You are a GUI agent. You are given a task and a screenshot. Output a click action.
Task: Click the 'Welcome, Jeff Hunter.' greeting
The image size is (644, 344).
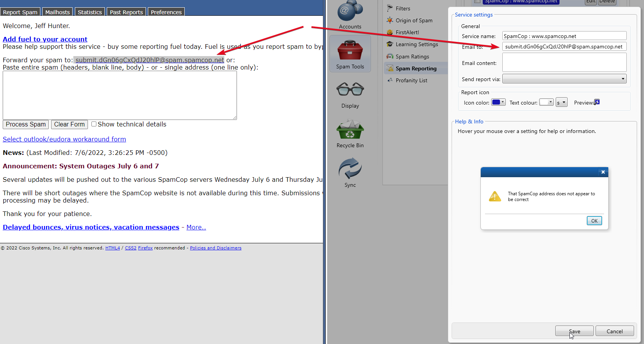[36, 26]
